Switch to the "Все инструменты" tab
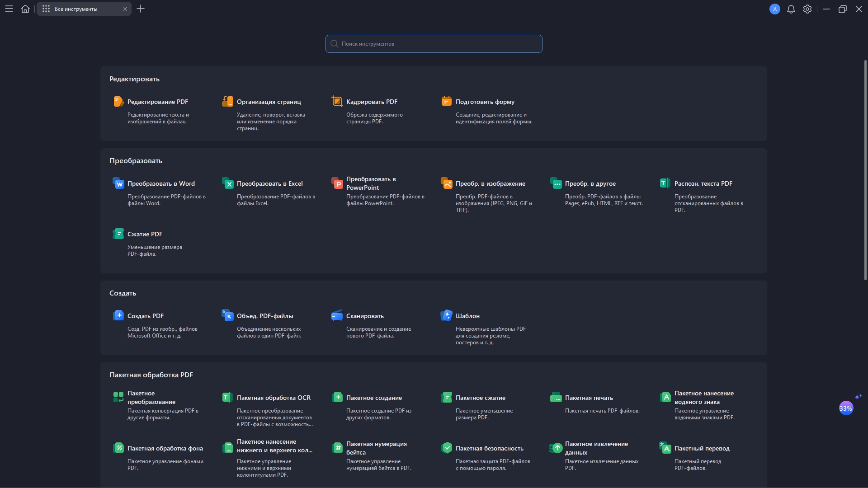 [x=76, y=9]
